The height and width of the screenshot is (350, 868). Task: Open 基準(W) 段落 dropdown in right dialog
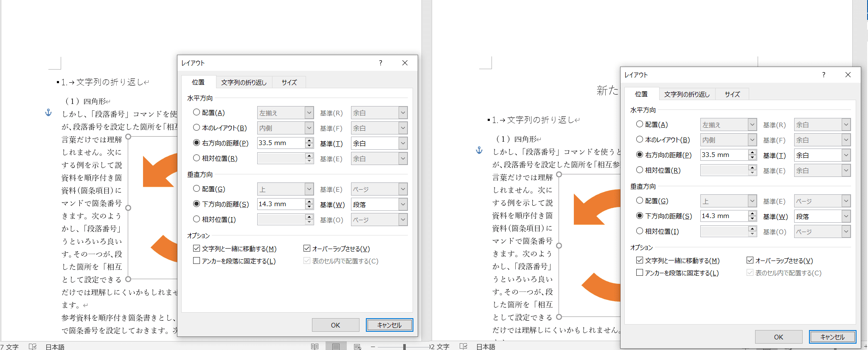846,216
